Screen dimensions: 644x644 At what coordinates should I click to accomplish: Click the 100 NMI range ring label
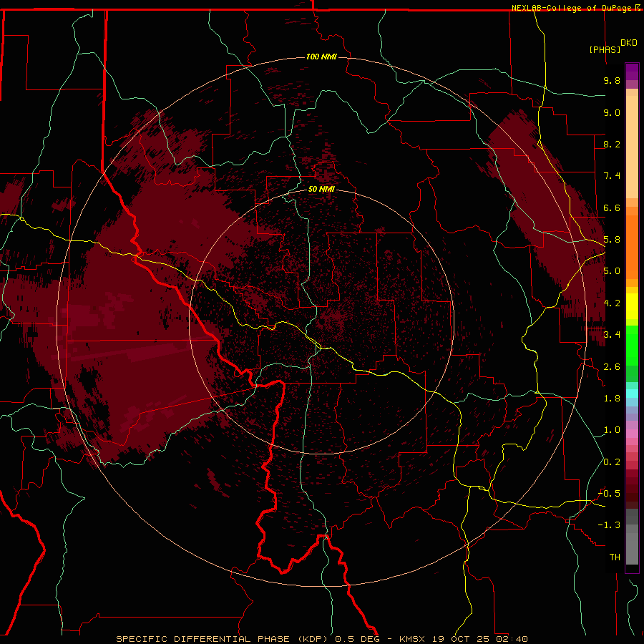[321, 57]
